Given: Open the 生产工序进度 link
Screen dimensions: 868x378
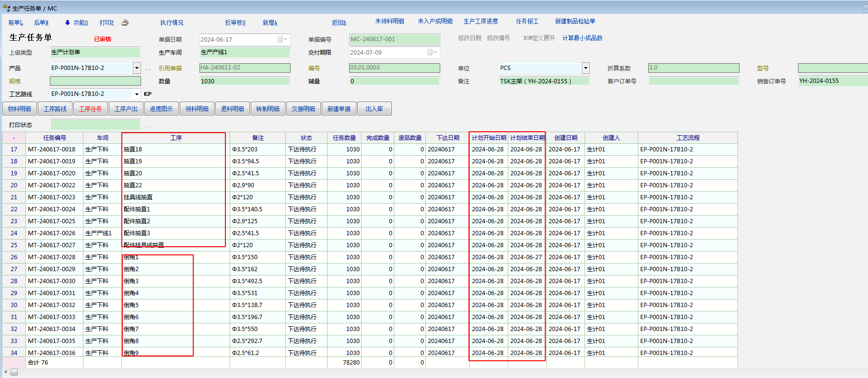Looking at the screenshot, I should click(481, 21).
